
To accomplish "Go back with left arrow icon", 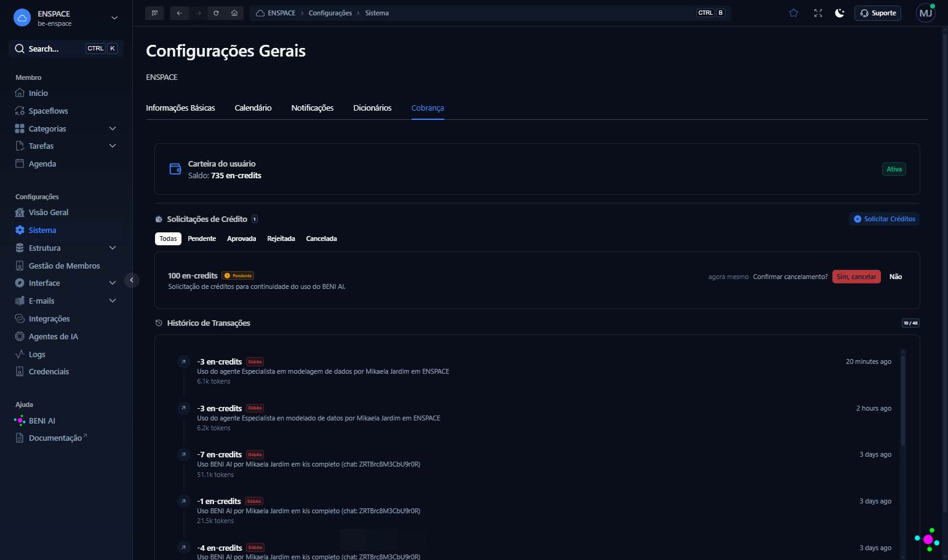I will pyautogui.click(x=179, y=13).
